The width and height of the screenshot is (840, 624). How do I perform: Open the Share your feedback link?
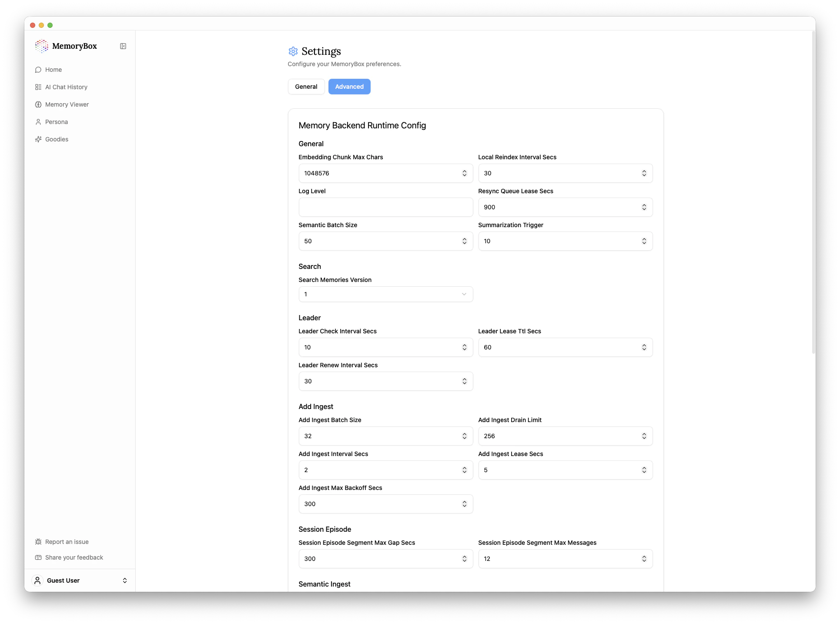(74, 557)
